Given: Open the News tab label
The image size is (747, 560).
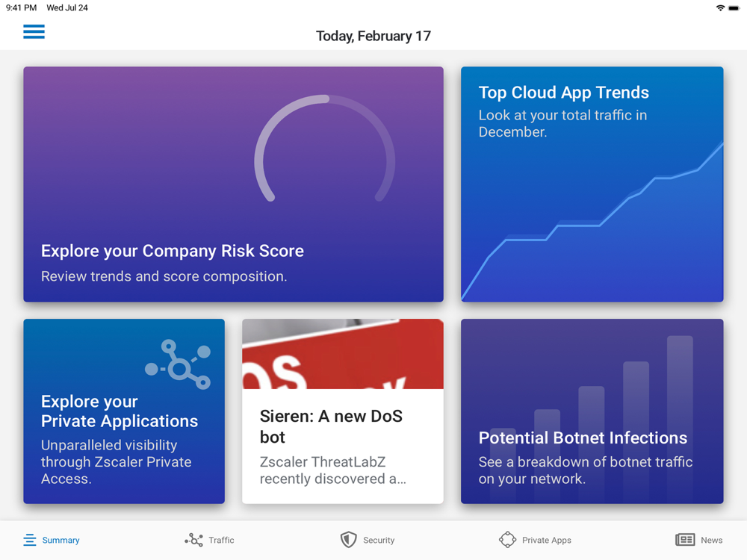Looking at the screenshot, I should (x=711, y=540).
